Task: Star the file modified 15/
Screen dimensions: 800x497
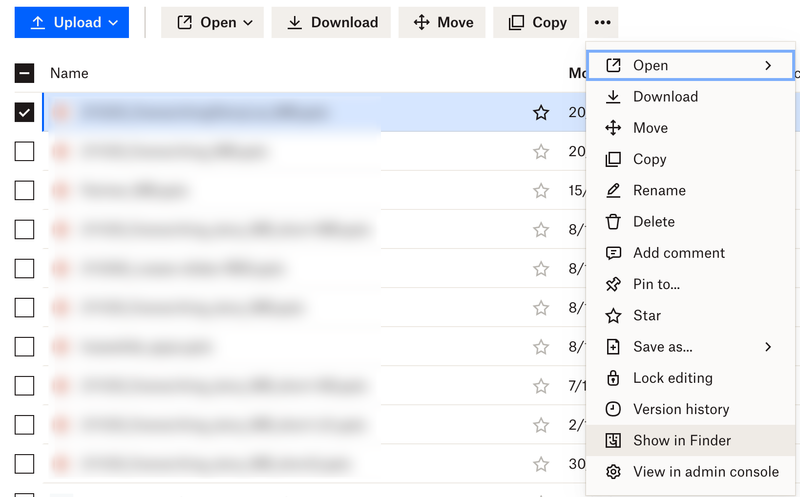Action: tap(541, 191)
